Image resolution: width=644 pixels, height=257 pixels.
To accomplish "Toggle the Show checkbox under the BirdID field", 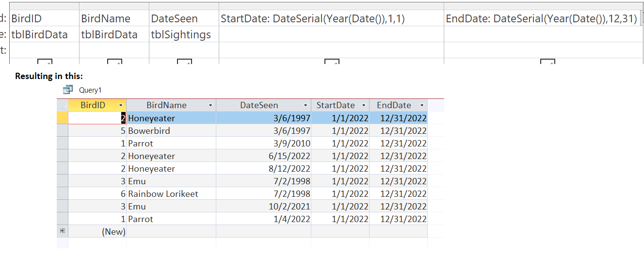I will click(x=45, y=62).
